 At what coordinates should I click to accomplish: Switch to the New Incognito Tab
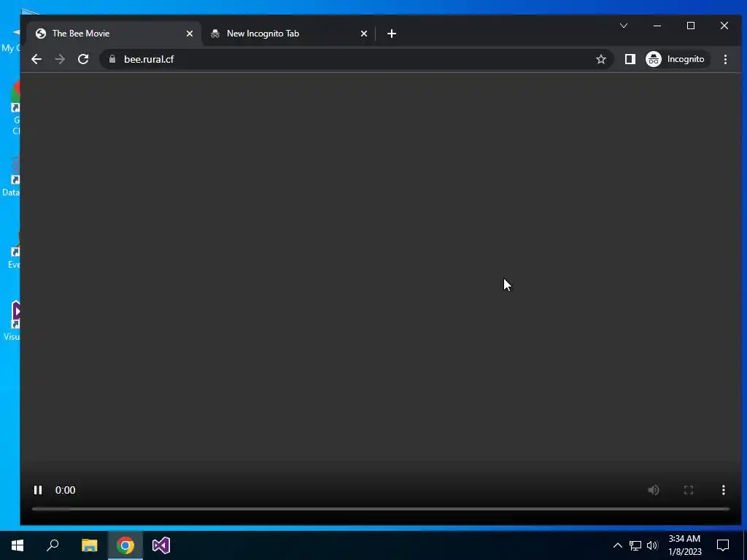[289, 34]
